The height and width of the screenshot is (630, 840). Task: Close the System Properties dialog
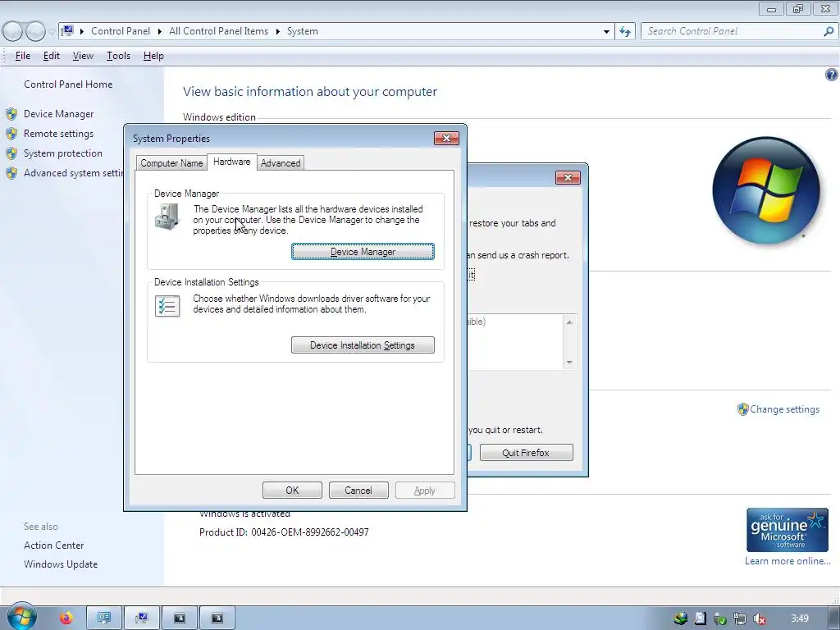446,138
